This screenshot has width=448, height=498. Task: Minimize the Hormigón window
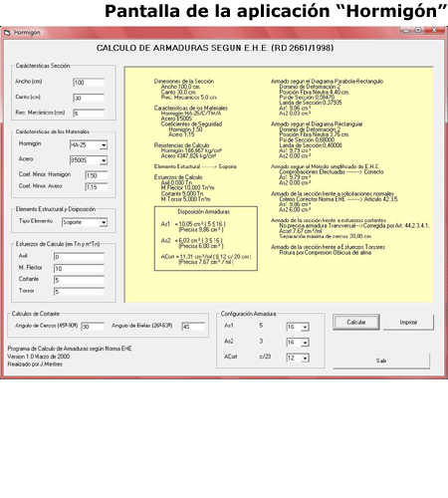[406, 31]
